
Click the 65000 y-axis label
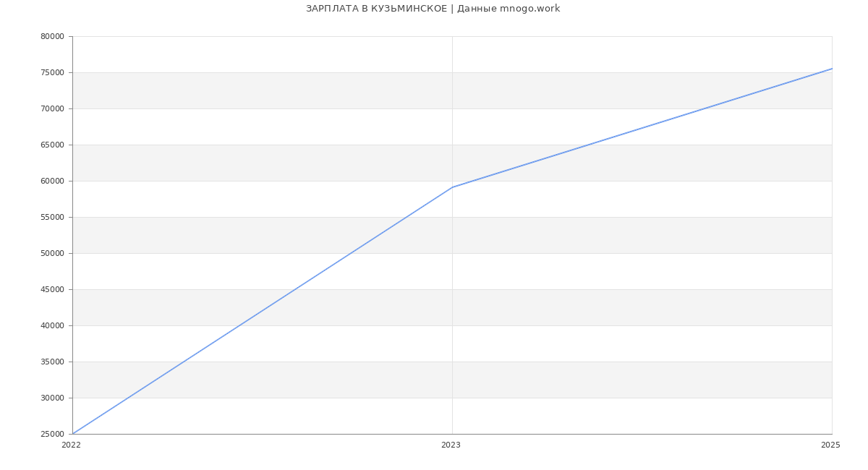pyautogui.click(x=52, y=145)
